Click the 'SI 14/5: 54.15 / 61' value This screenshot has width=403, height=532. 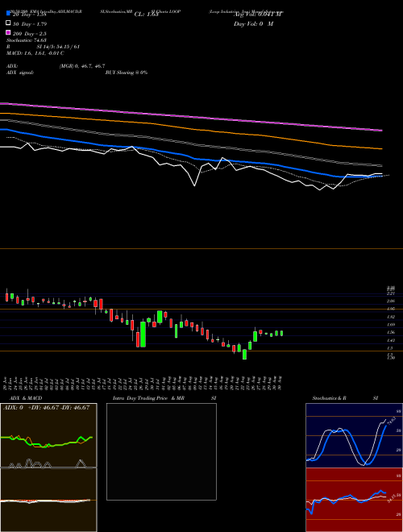tap(58, 47)
